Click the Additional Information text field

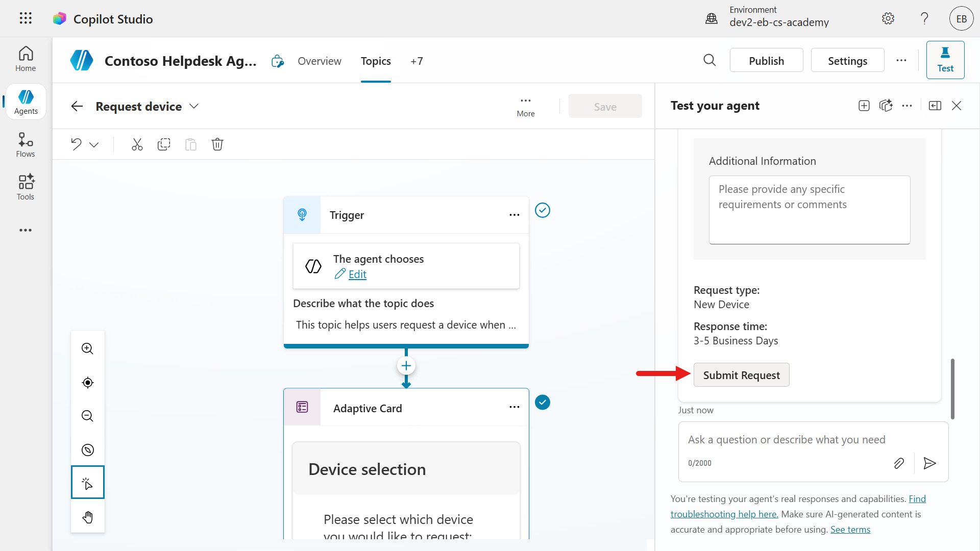click(x=810, y=210)
